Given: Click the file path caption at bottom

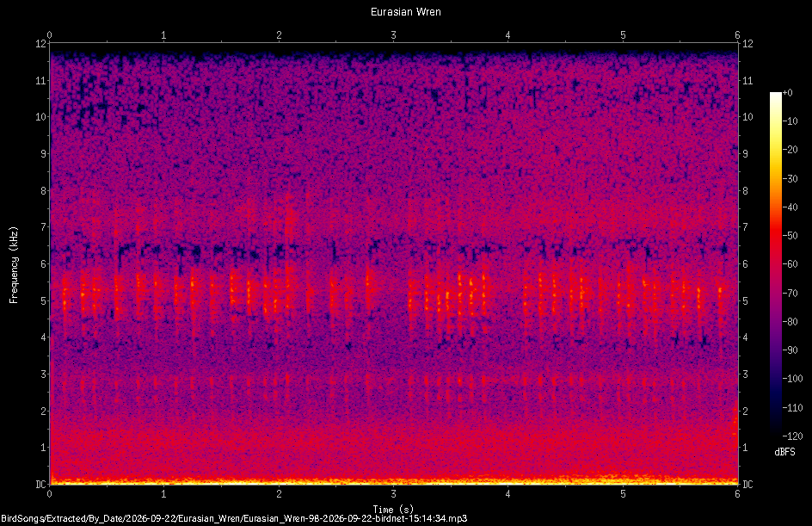Looking at the screenshot, I should 234,518.
